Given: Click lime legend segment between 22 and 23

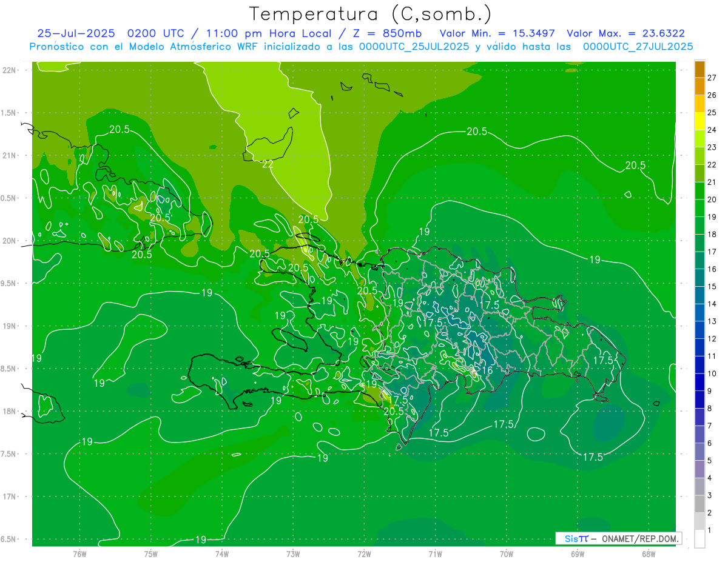Looking at the screenshot, I should coord(699,156).
